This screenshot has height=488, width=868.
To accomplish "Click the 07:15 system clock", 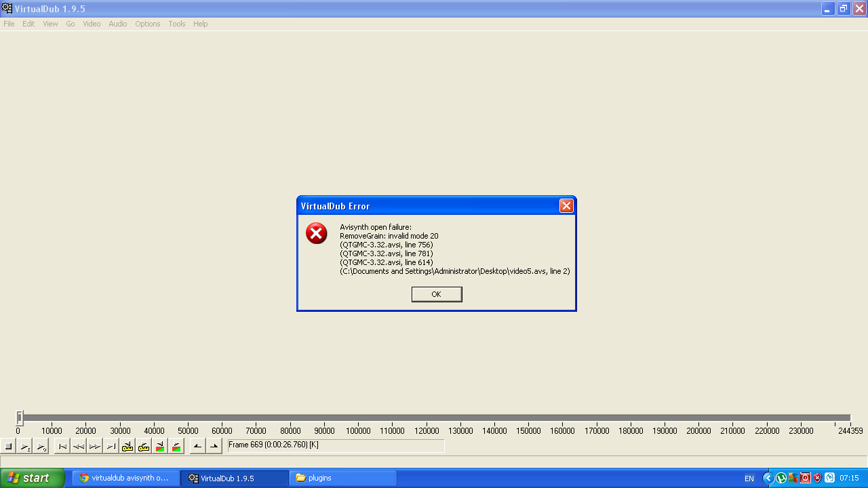I will [x=850, y=479].
